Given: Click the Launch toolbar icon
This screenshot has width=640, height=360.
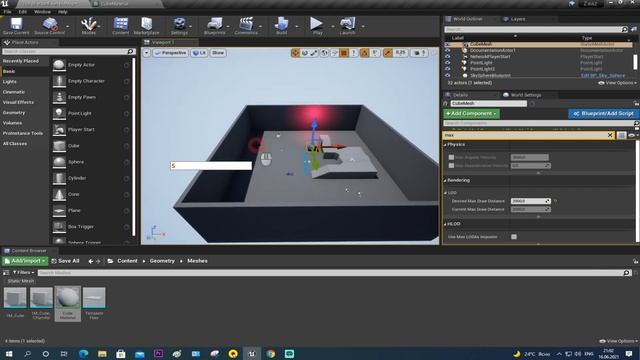Looking at the screenshot, I should [347, 26].
